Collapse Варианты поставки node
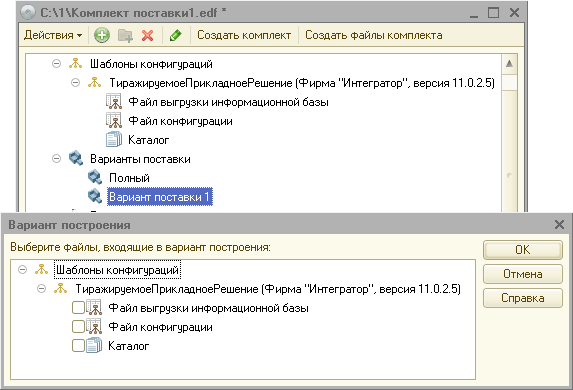Screen dimensions: 573x390 [x=56, y=159]
